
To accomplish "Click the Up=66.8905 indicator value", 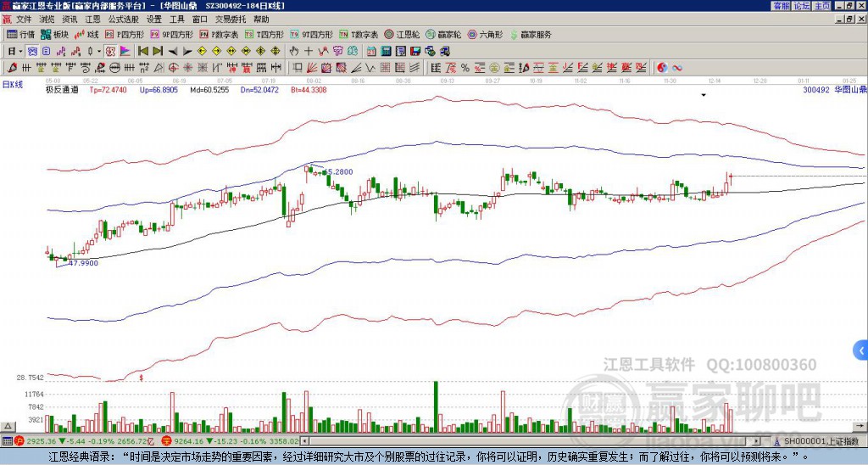I will tap(159, 90).
